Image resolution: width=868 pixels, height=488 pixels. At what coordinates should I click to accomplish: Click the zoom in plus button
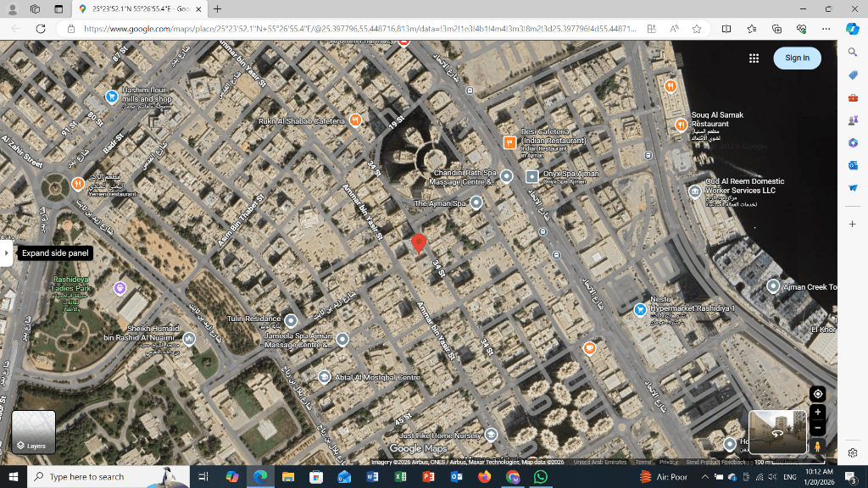pyautogui.click(x=817, y=412)
